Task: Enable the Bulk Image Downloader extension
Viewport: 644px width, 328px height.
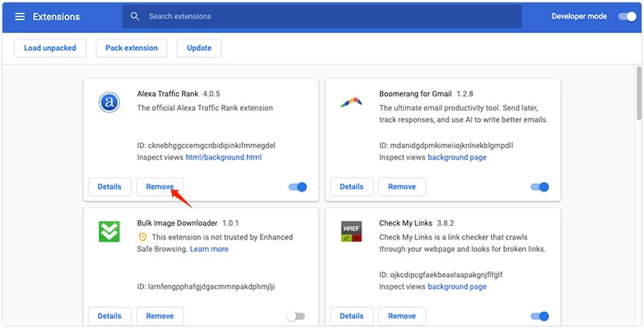Action: pyautogui.click(x=295, y=316)
